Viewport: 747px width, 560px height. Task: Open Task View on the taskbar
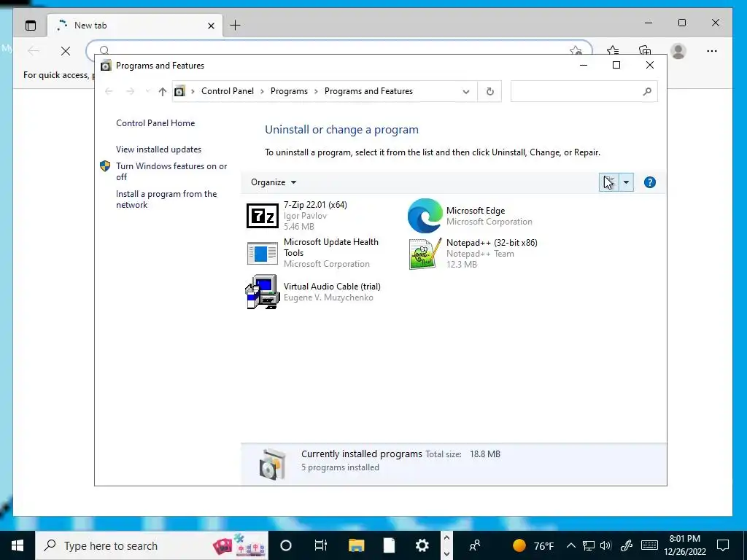(x=321, y=545)
